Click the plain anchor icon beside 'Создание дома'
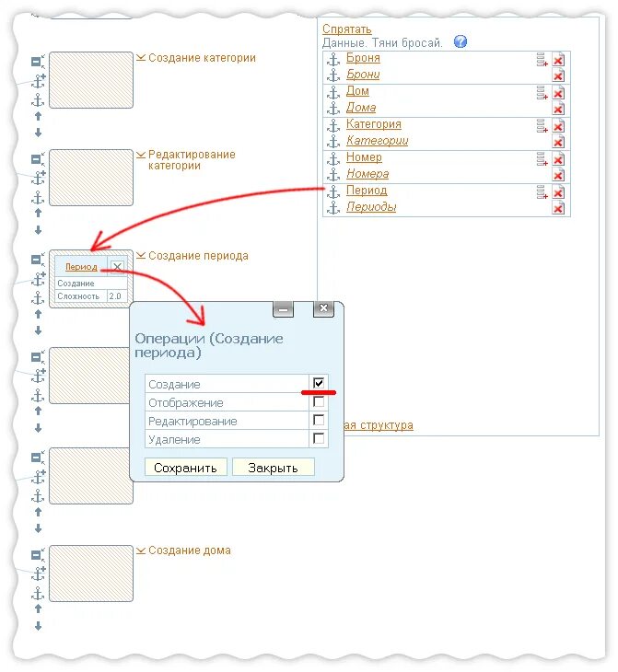This screenshot has height=672, width=618. click(x=38, y=594)
